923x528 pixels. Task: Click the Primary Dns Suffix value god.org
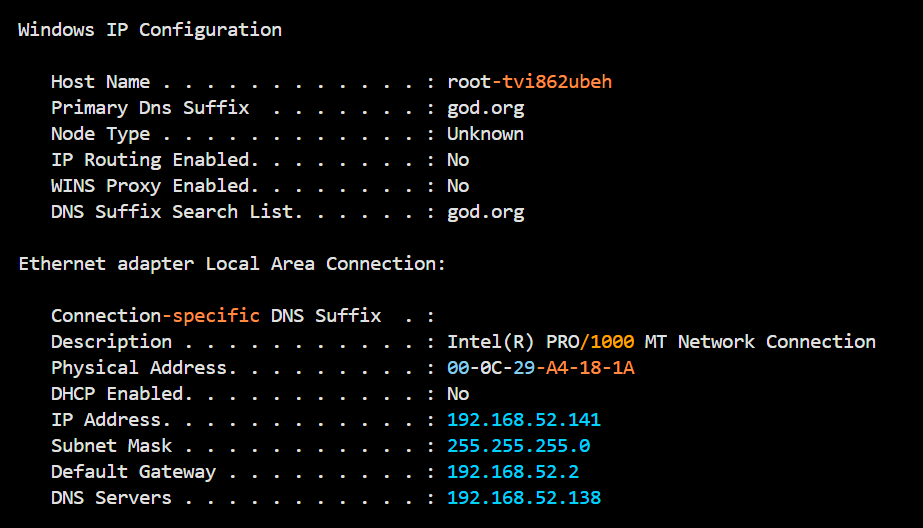[x=485, y=108]
